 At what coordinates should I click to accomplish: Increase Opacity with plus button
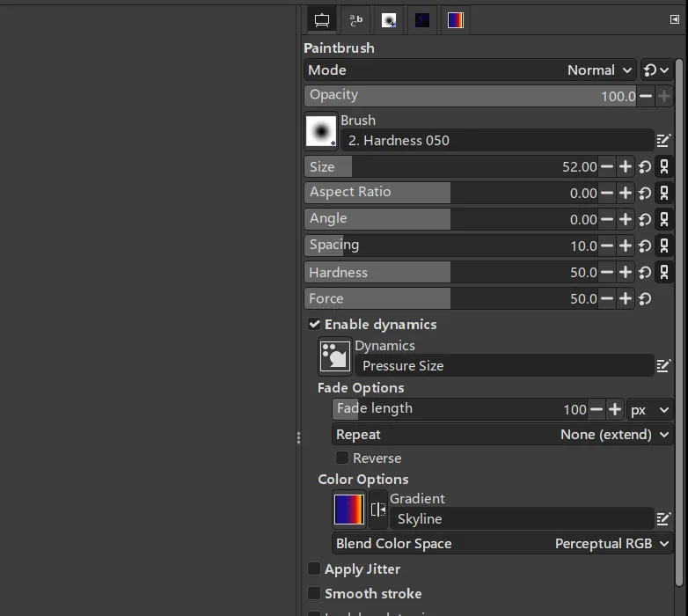pyautogui.click(x=664, y=96)
